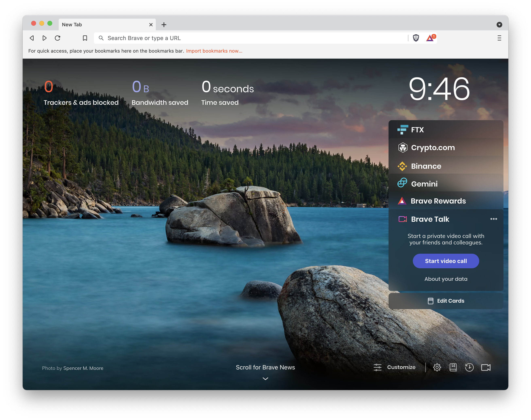Screen dimensions: 531x420
Task: Click the Edit Cards button
Action: click(446, 301)
